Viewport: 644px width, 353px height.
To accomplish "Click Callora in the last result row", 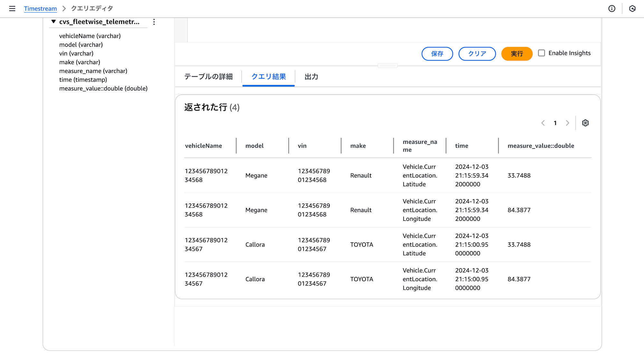I will [x=255, y=279].
